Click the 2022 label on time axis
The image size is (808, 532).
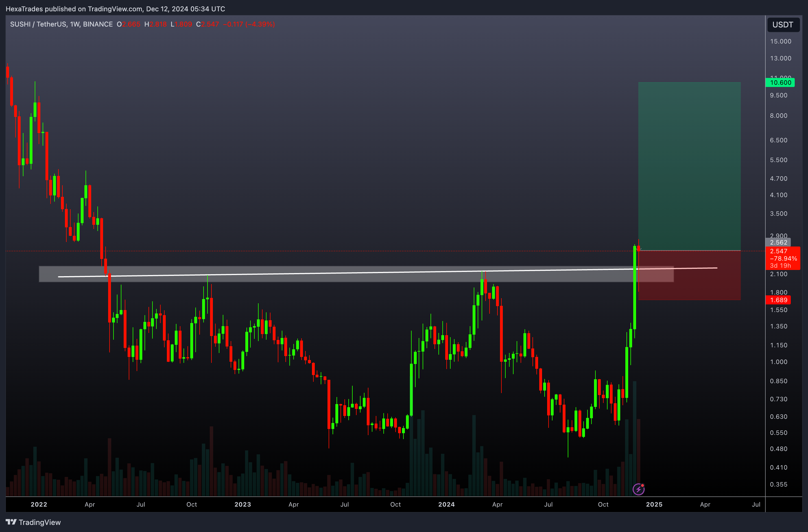tap(39, 505)
